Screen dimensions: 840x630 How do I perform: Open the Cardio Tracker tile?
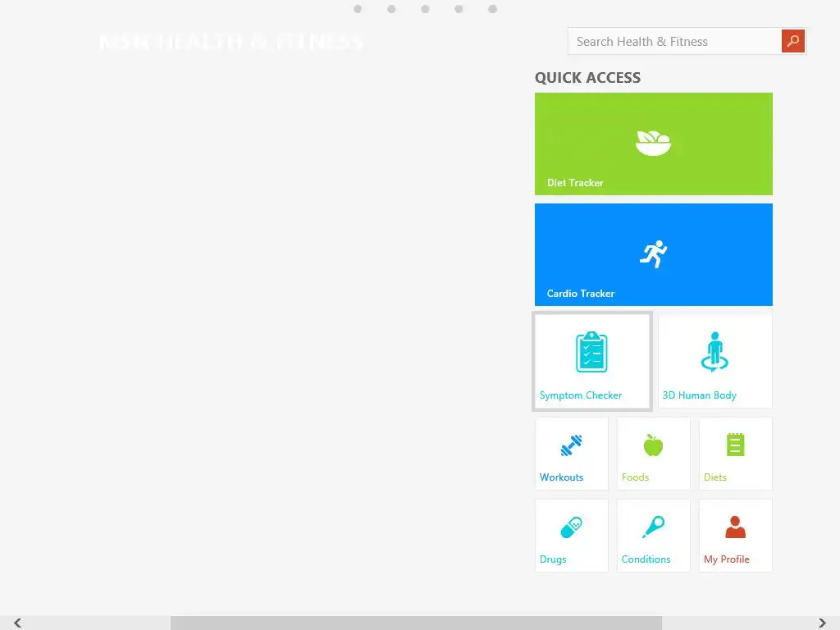click(x=654, y=254)
